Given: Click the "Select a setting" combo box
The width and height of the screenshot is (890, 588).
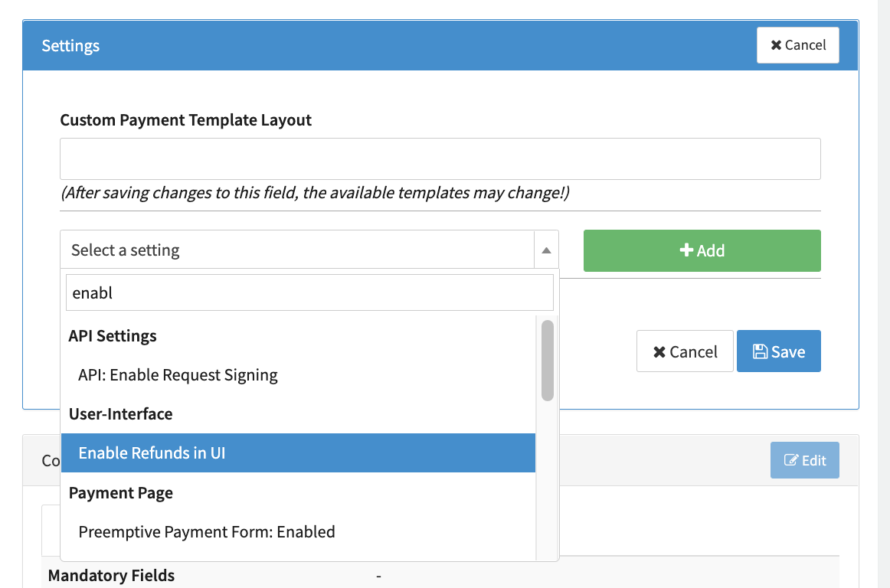Looking at the screenshot, I should (297, 250).
